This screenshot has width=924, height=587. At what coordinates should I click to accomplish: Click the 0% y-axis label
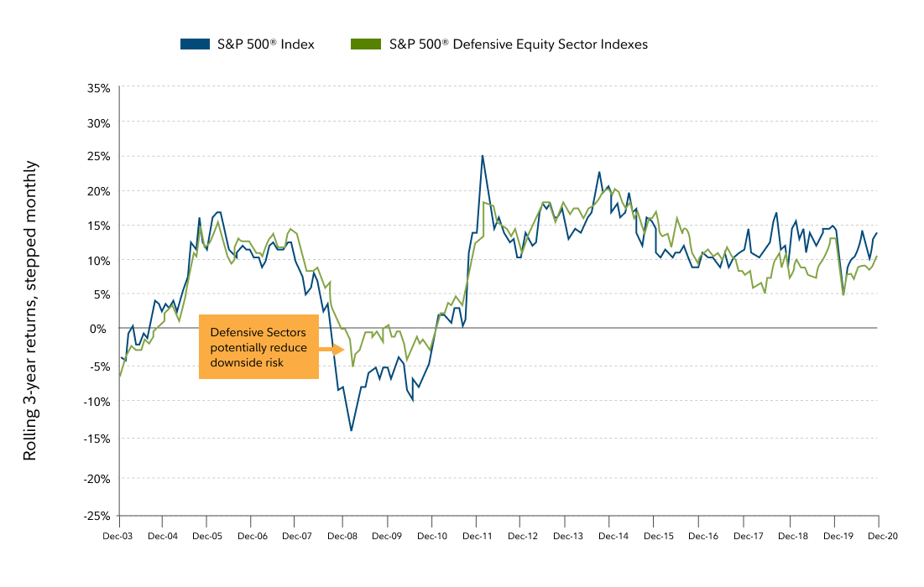pos(102,329)
